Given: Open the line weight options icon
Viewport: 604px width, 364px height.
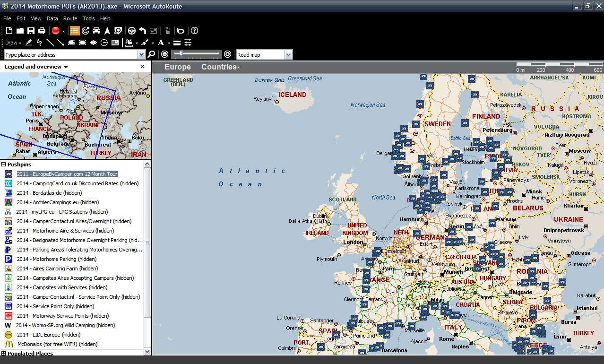Looking at the screenshot, I should coord(177,43).
